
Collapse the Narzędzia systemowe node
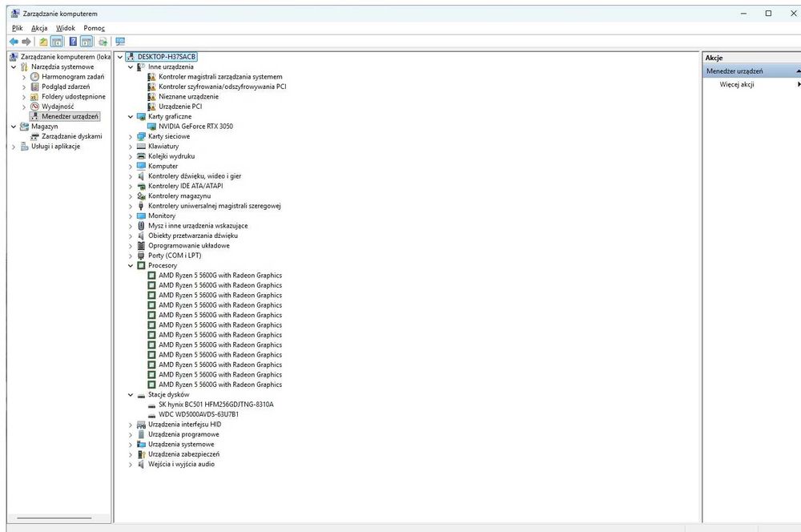point(14,67)
